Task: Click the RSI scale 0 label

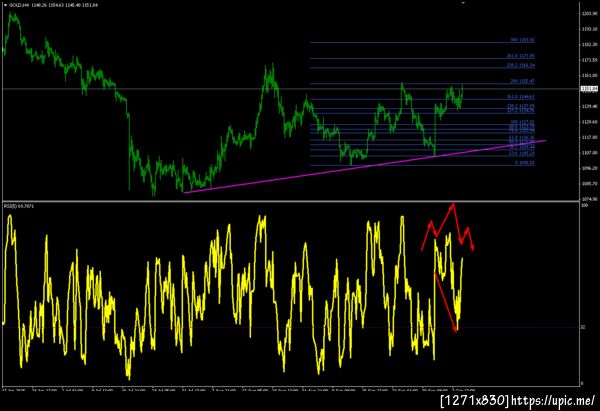Action: [x=582, y=383]
